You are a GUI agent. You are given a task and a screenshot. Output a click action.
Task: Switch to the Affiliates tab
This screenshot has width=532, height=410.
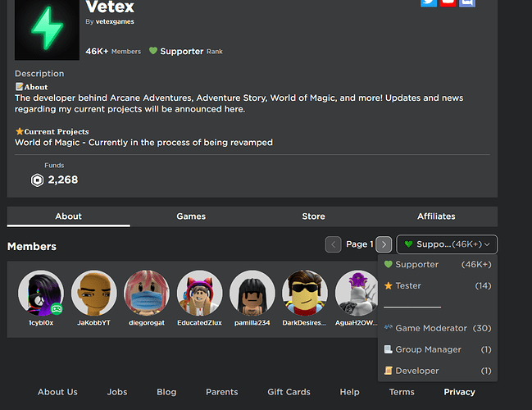pyautogui.click(x=436, y=216)
